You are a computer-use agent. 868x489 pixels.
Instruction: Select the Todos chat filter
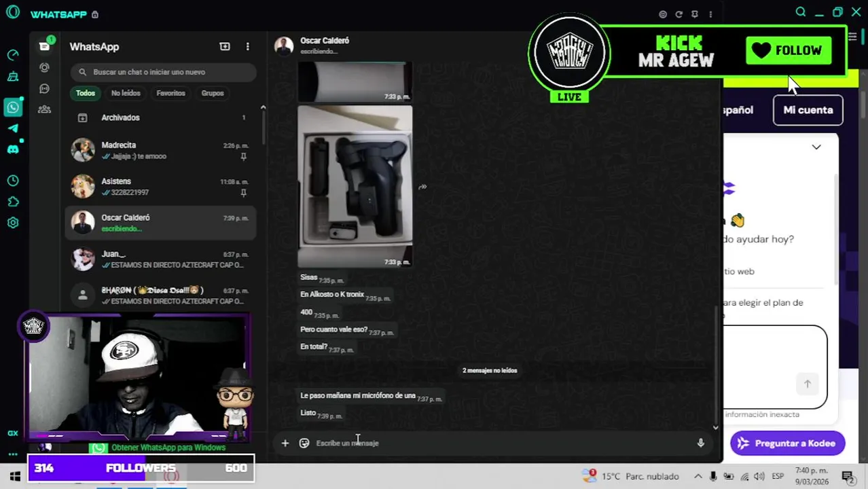pyautogui.click(x=86, y=93)
